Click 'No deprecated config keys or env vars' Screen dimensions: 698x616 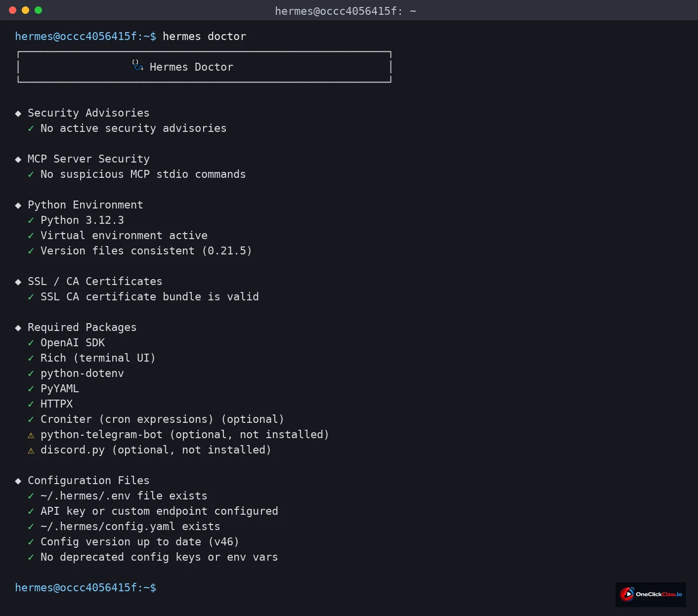(159, 557)
